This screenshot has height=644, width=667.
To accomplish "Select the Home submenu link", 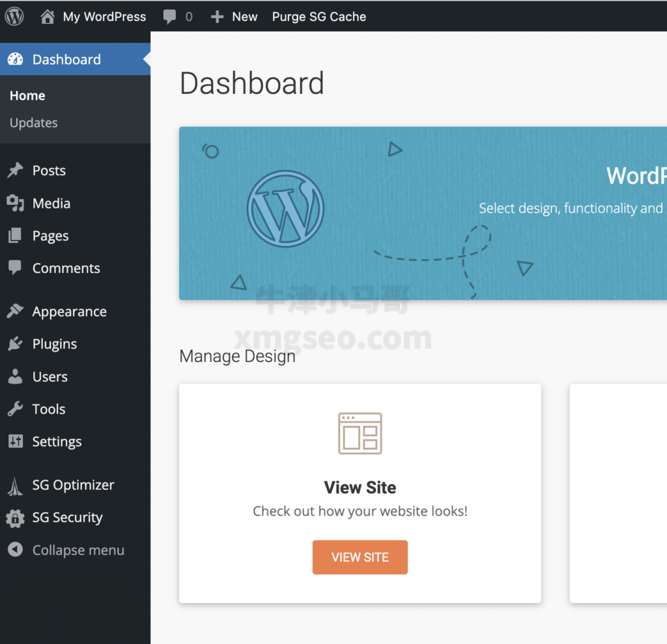I will click(27, 96).
